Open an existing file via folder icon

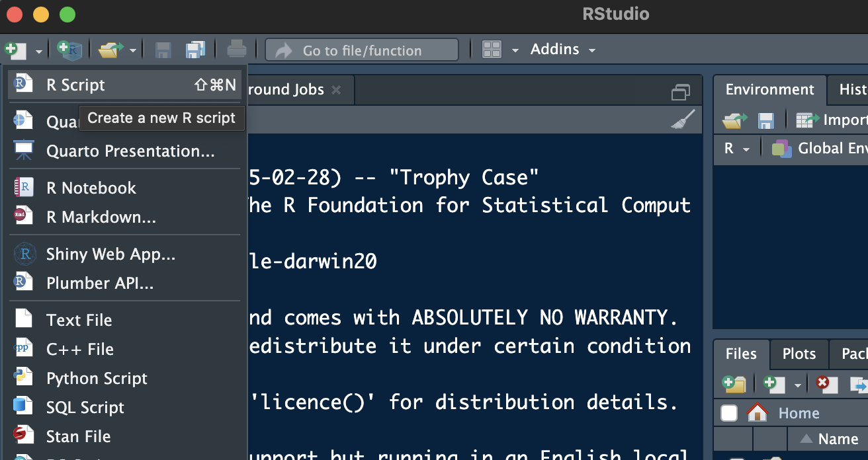point(111,50)
